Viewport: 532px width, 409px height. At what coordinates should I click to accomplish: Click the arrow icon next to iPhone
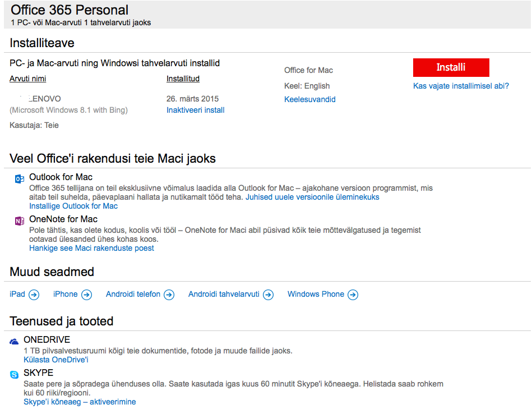86,295
